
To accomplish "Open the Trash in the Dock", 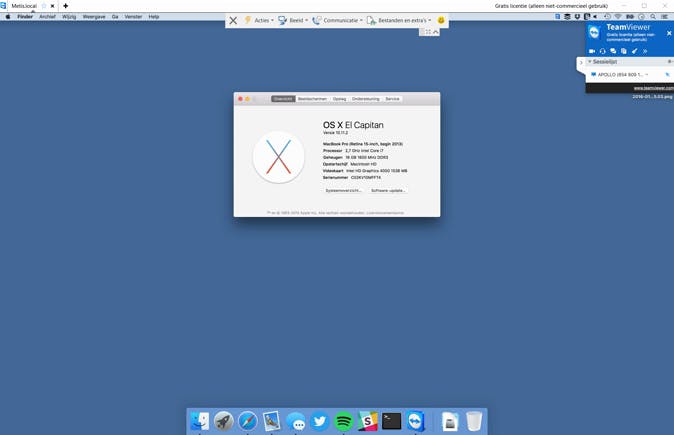I will [474, 421].
